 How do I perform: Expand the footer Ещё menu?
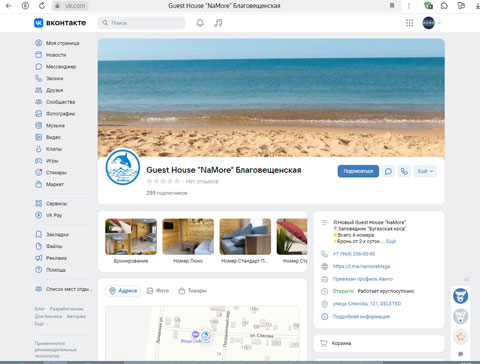pos(41,324)
